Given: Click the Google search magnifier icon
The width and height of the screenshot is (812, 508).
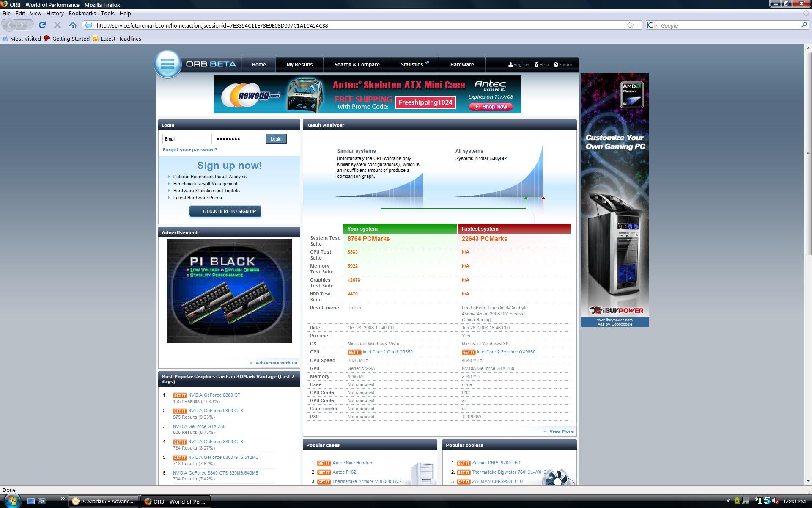Looking at the screenshot, I should [x=804, y=25].
